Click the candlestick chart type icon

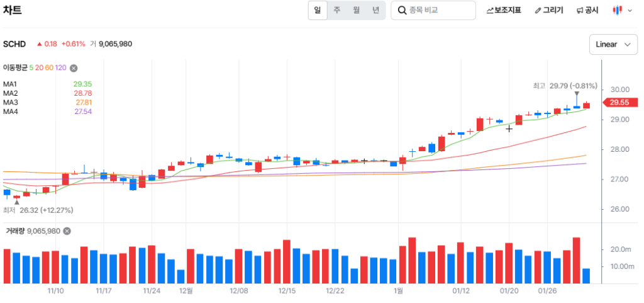click(618, 10)
